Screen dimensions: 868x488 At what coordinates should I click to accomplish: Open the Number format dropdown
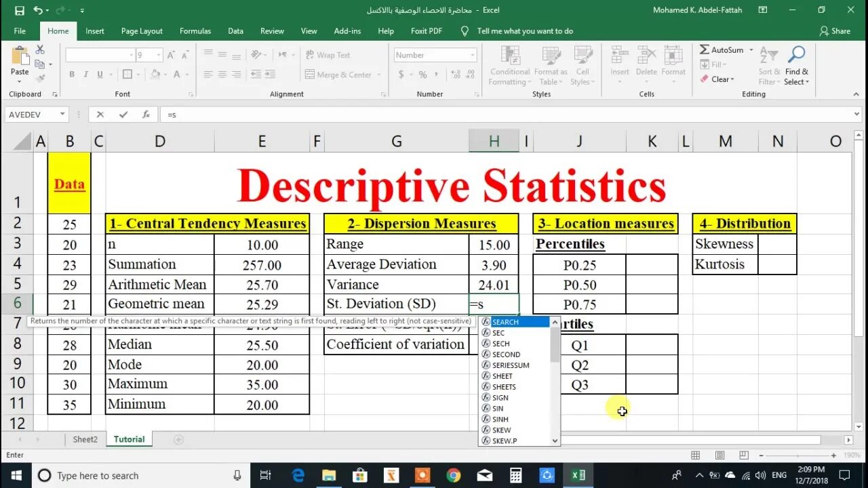tap(472, 55)
